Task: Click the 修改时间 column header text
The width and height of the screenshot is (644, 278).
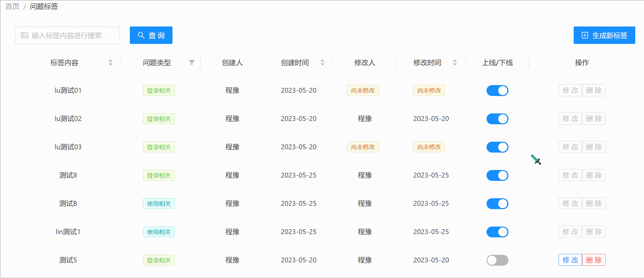Action: [x=427, y=63]
